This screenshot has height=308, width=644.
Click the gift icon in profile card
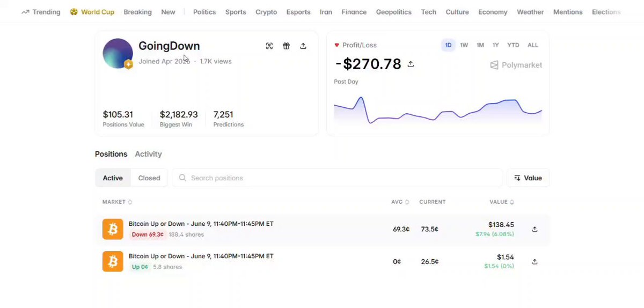coord(287,46)
